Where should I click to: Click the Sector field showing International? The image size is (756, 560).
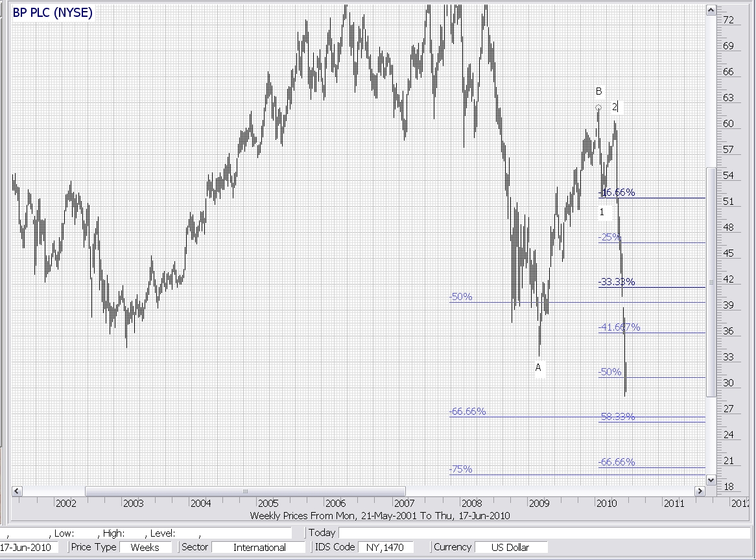tap(259, 547)
